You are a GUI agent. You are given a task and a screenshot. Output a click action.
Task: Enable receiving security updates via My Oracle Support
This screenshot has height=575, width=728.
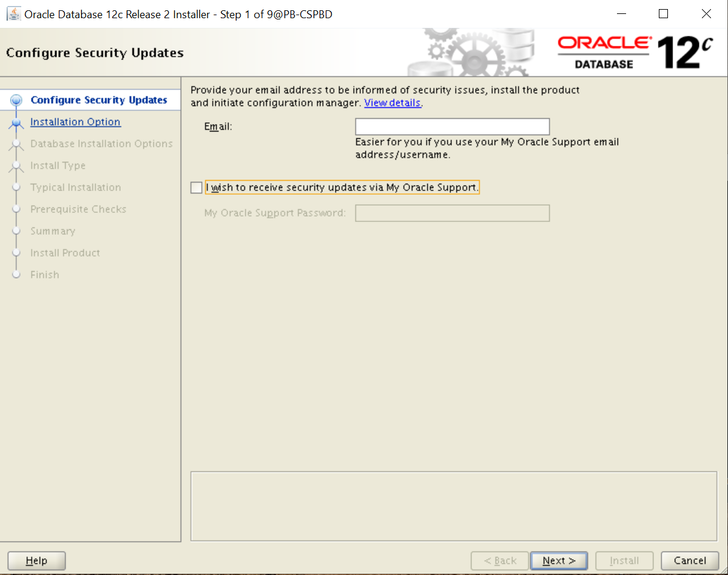pyautogui.click(x=197, y=188)
